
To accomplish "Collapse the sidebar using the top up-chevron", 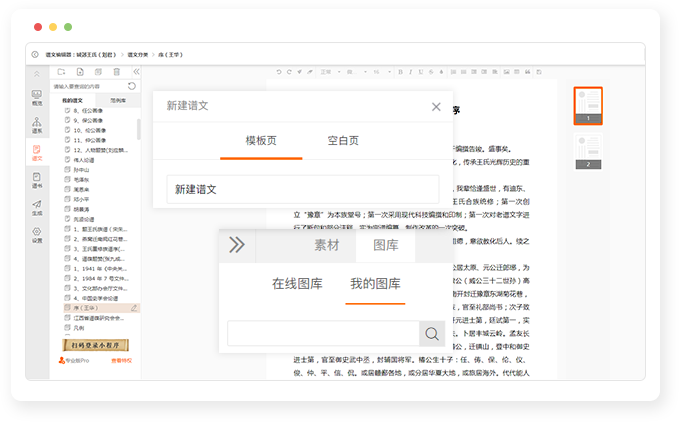I will [x=37, y=72].
